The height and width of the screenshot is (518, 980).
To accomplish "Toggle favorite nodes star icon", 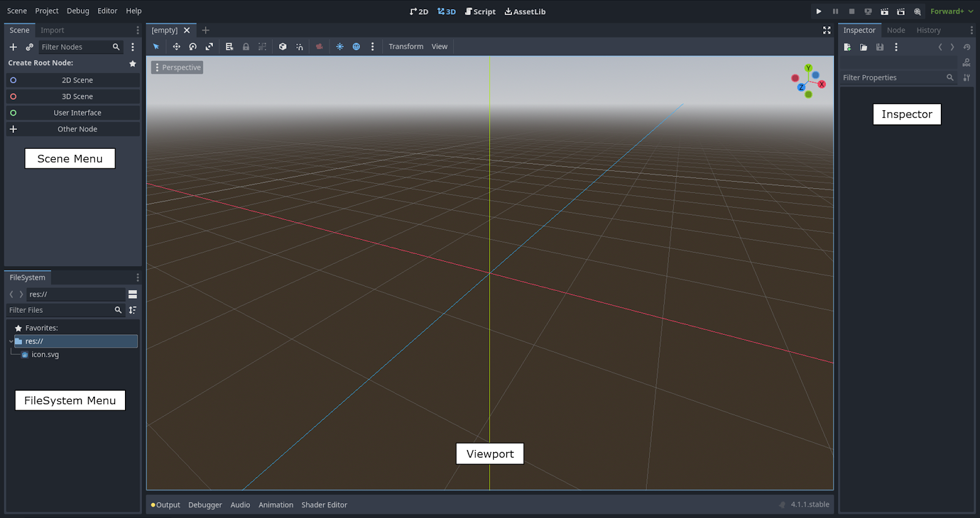I will pyautogui.click(x=132, y=64).
